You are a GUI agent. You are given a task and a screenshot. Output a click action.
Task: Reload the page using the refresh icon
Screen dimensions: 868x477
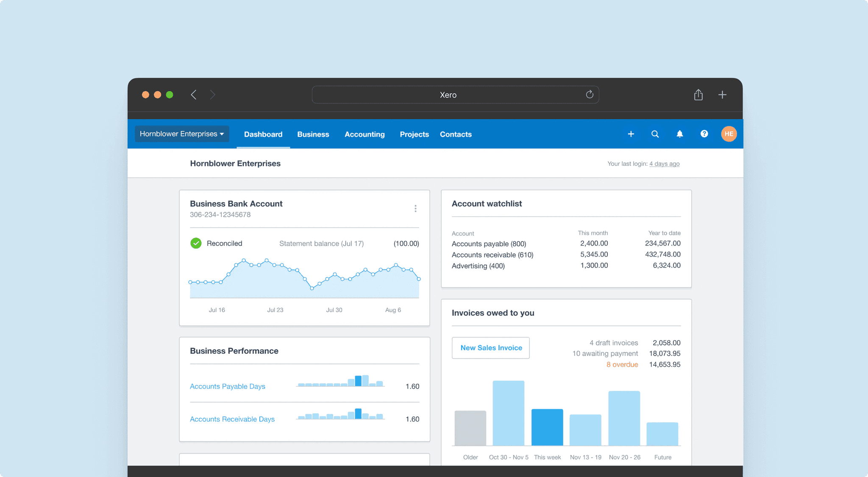[x=590, y=95]
